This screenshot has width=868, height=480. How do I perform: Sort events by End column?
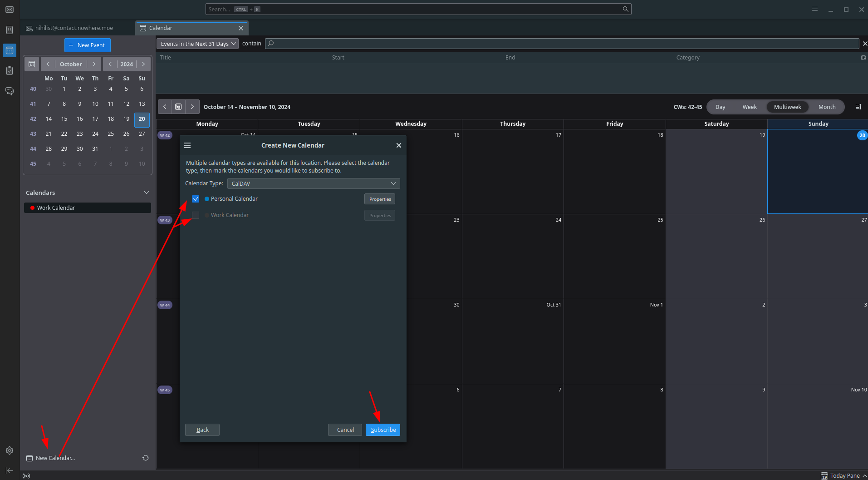click(510, 58)
